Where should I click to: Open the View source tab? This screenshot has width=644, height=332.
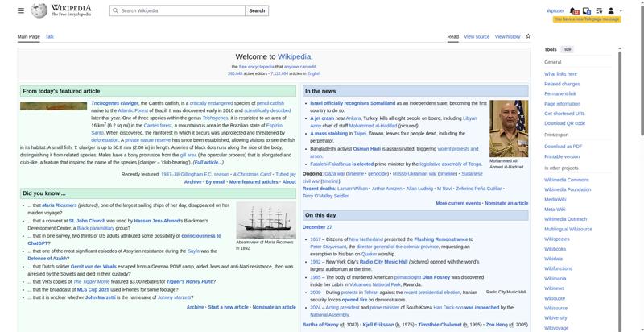coord(477,37)
